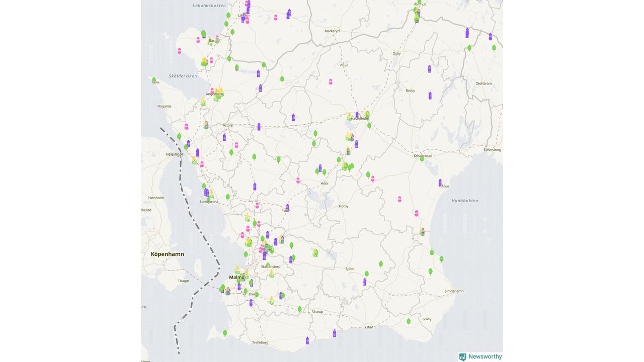
Task: Click the Skälderviken bay label
Action: (183, 76)
